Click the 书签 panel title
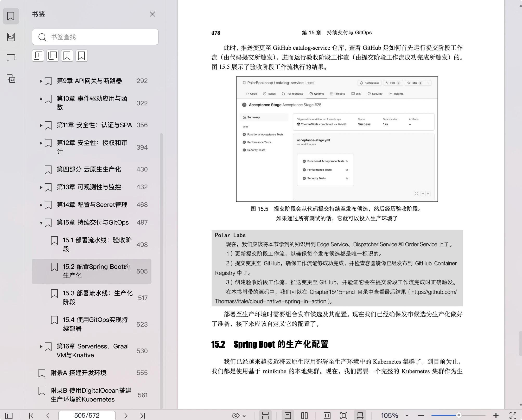The width and height of the screenshot is (522, 420). 39,14
